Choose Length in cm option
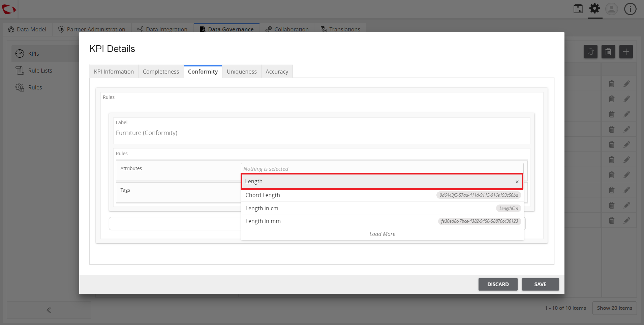 coord(382,208)
